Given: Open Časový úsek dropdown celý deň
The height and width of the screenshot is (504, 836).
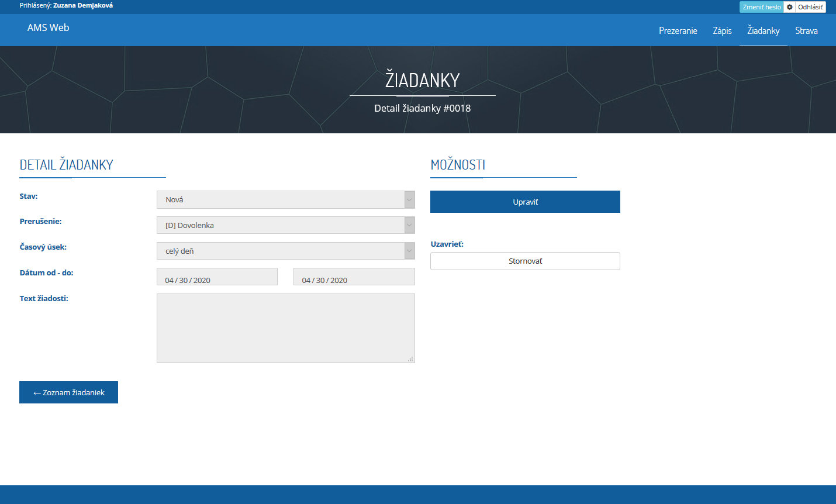Looking at the screenshot, I should click(x=286, y=251).
